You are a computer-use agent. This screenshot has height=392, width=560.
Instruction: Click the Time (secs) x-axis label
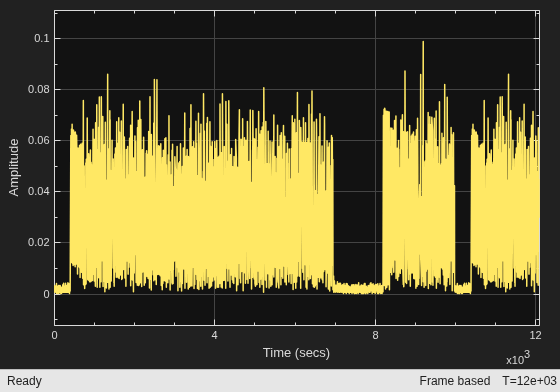296,353
